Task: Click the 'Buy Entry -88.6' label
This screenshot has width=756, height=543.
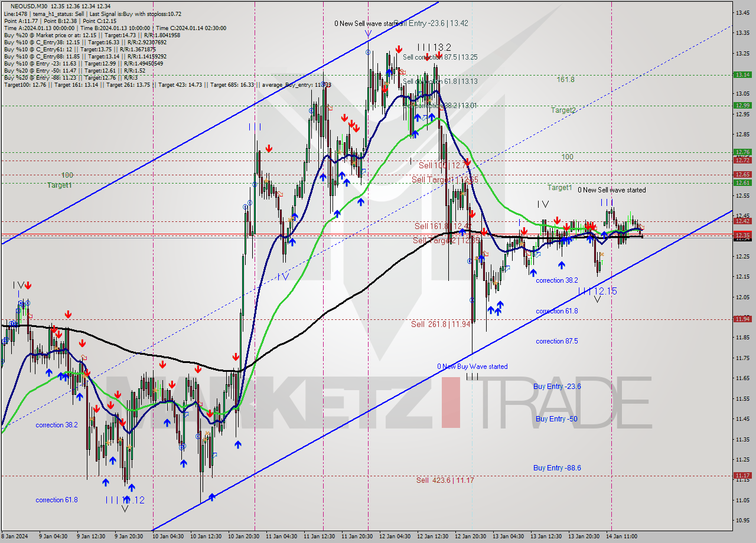Action: (x=557, y=467)
